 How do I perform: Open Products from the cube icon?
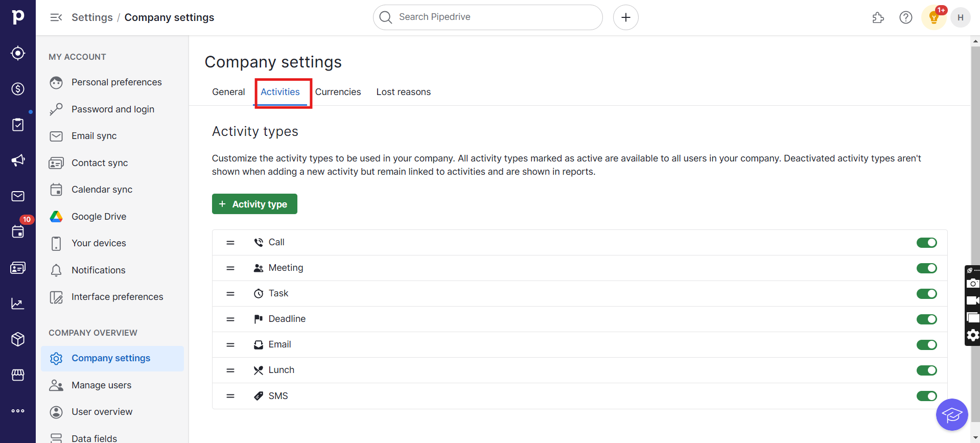[18, 339]
